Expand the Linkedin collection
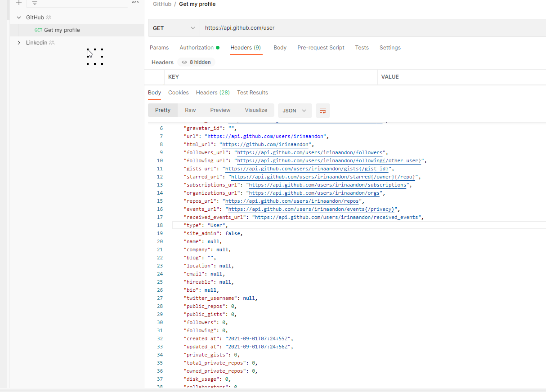Screen dimensions: 546x392 click(x=19, y=42)
